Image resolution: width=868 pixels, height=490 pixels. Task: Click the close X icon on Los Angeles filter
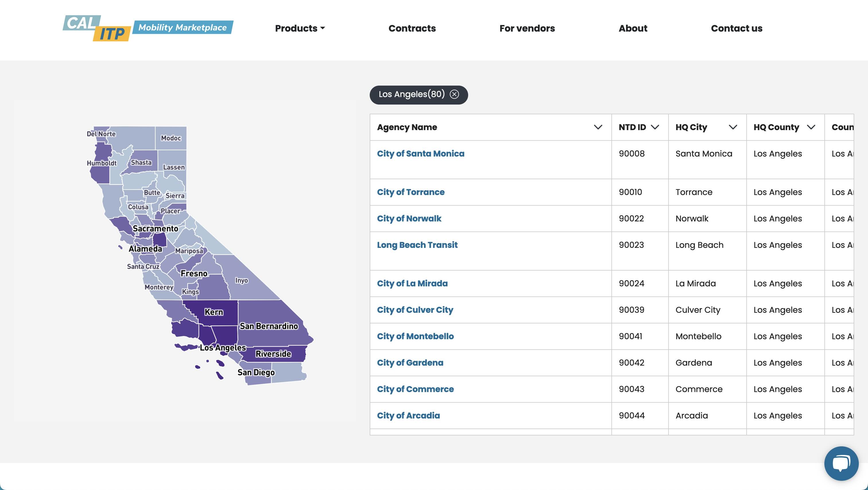point(454,94)
